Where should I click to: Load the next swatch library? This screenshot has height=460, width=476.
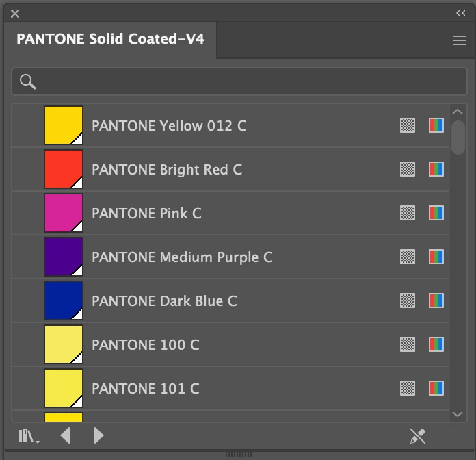(x=98, y=435)
